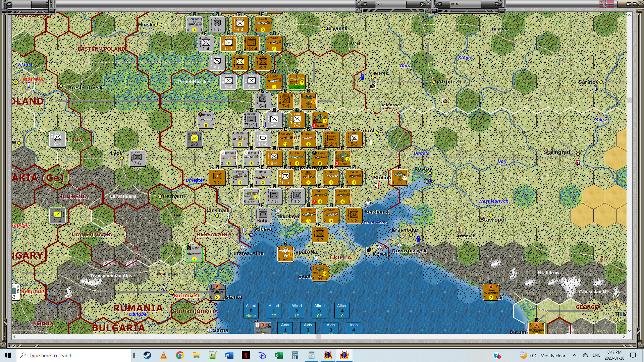This screenshot has width=644, height=362.
Task: Open the Allied 1 box
Action: [274, 311]
